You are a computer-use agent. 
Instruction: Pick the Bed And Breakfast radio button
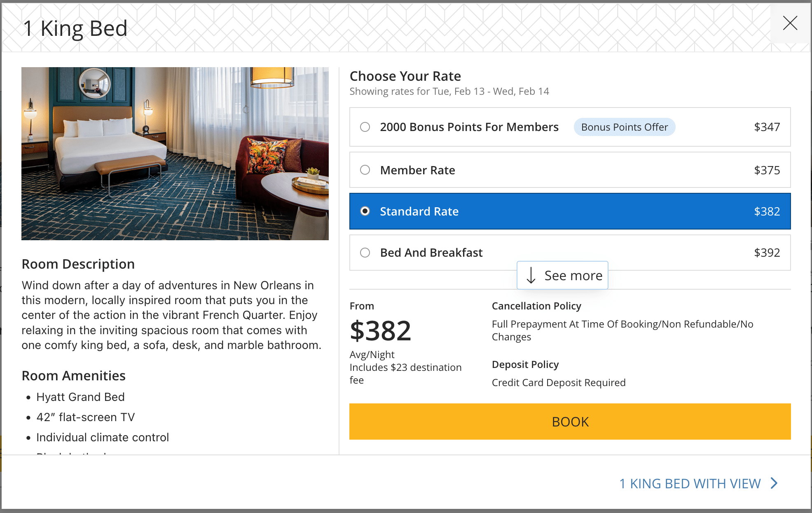click(x=365, y=253)
